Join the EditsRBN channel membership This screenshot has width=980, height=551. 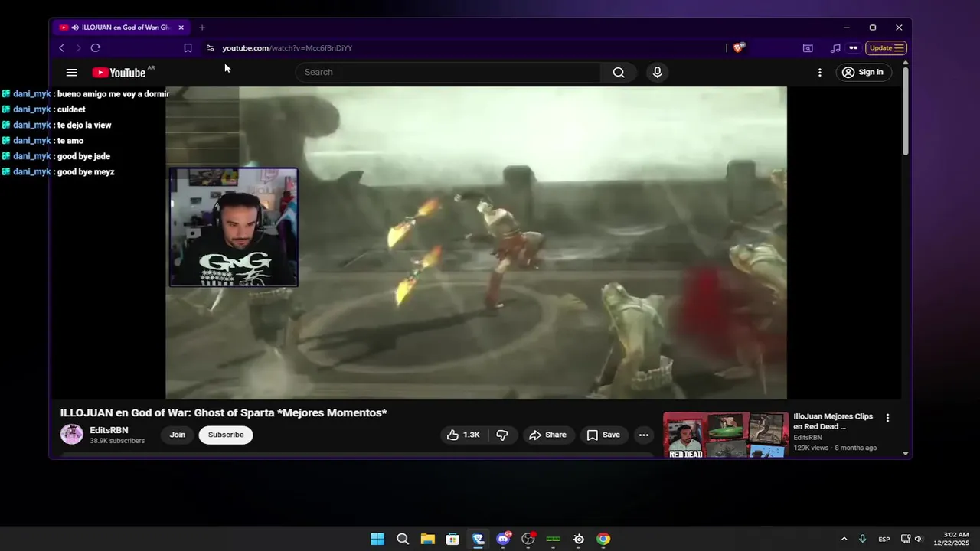click(178, 435)
